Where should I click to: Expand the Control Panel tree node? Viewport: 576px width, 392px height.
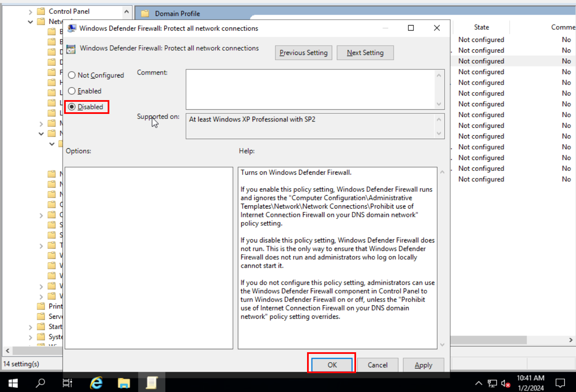click(x=31, y=12)
